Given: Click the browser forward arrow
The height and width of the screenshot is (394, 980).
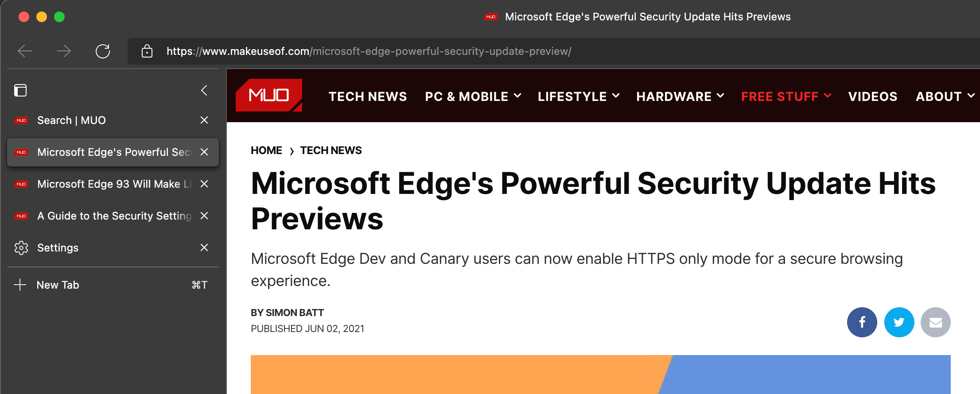Looking at the screenshot, I should (x=64, y=51).
